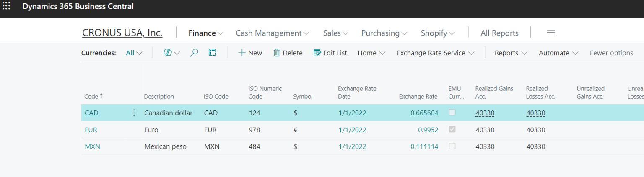
Task: Open the Copilot icon dropdown
Action: pos(171,53)
